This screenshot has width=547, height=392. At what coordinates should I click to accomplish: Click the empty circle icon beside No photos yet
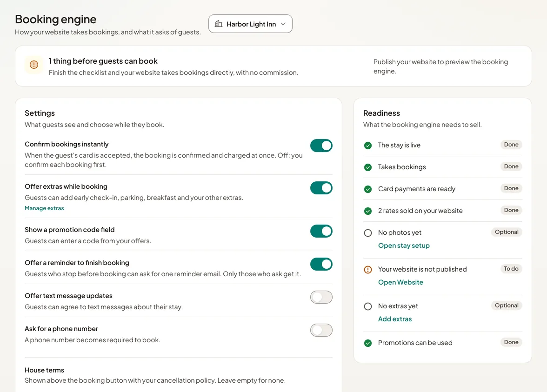pyautogui.click(x=367, y=233)
